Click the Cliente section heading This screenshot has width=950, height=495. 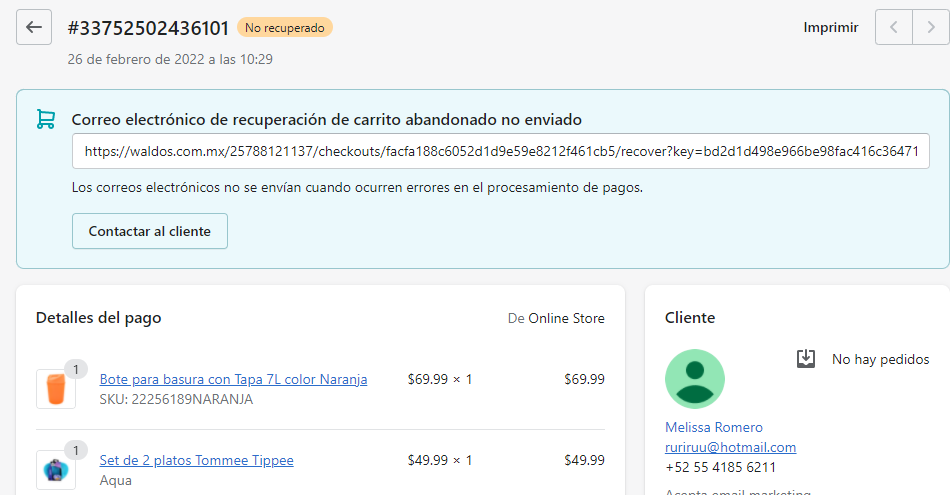click(690, 318)
